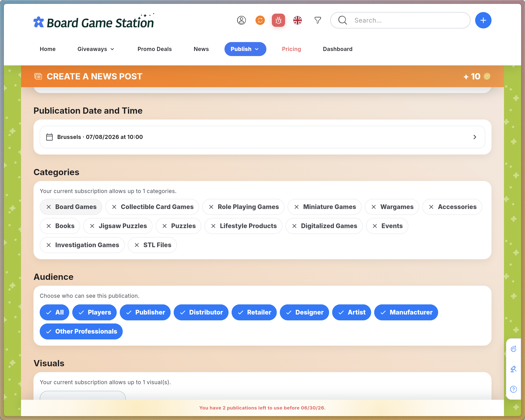Open the Pricing page
This screenshot has width=525, height=420.
(x=292, y=49)
